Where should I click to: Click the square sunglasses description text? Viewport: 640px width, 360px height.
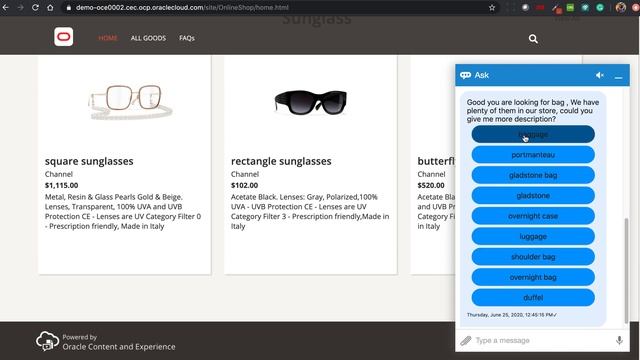[x=123, y=211]
